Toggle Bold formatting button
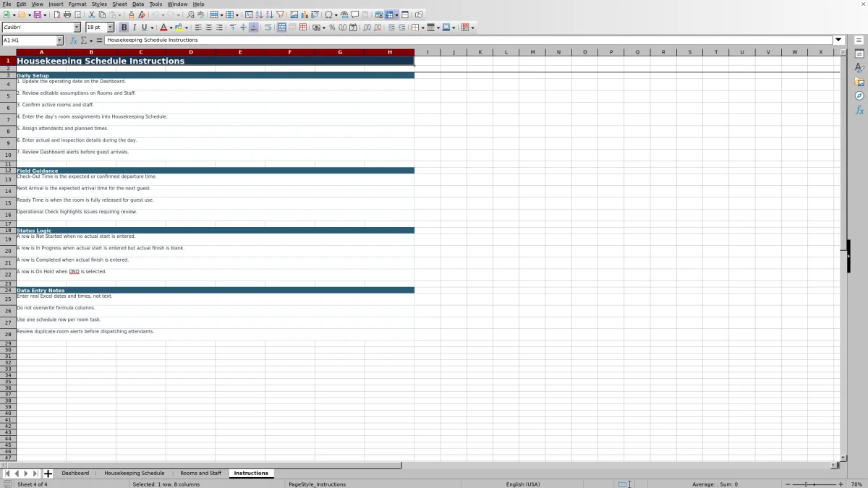 tap(124, 27)
